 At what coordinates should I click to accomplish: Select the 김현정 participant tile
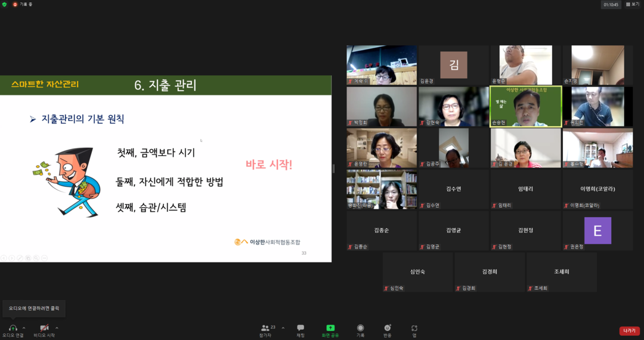coord(526,231)
